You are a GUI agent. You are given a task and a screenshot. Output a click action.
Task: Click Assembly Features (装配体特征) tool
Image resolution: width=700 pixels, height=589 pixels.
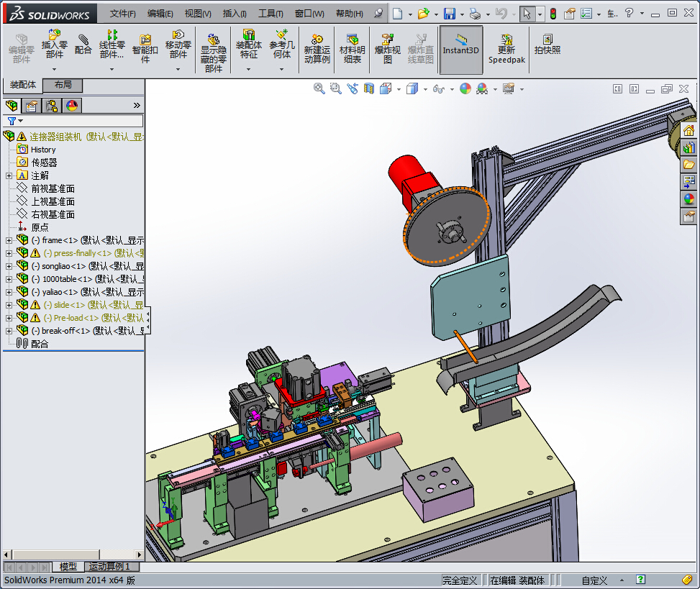pos(249,44)
